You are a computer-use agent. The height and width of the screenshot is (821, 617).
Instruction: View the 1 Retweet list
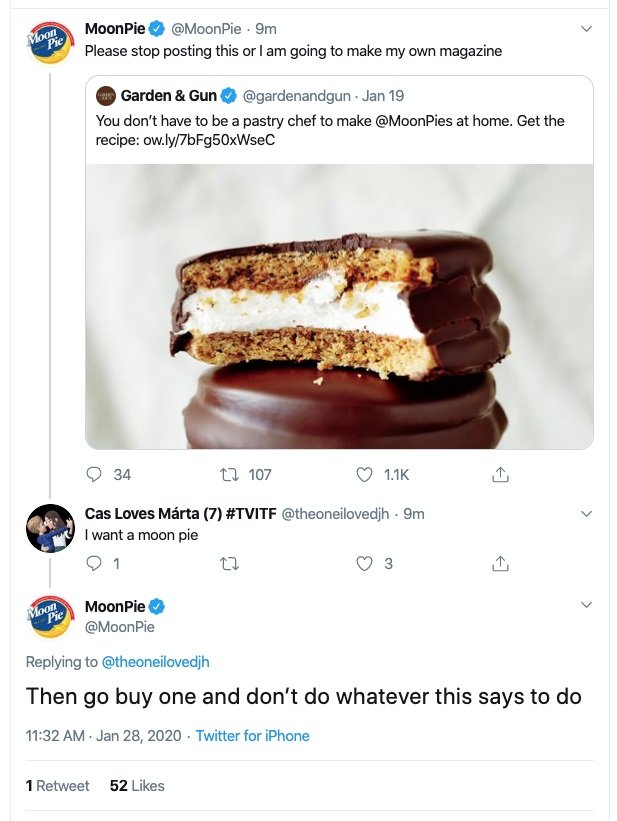(57, 785)
